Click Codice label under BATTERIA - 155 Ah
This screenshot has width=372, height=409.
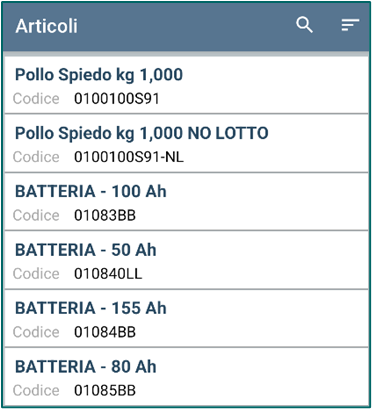(x=36, y=332)
